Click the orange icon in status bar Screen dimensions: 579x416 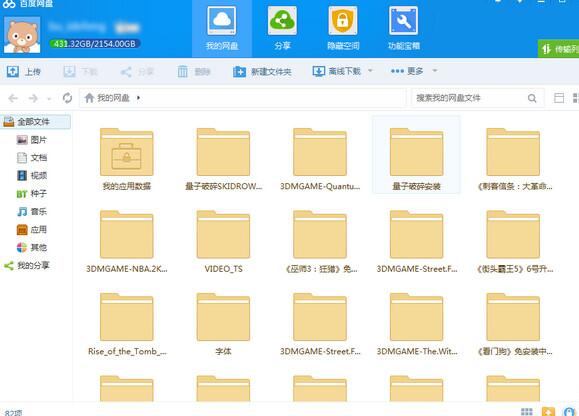tap(548, 411)
